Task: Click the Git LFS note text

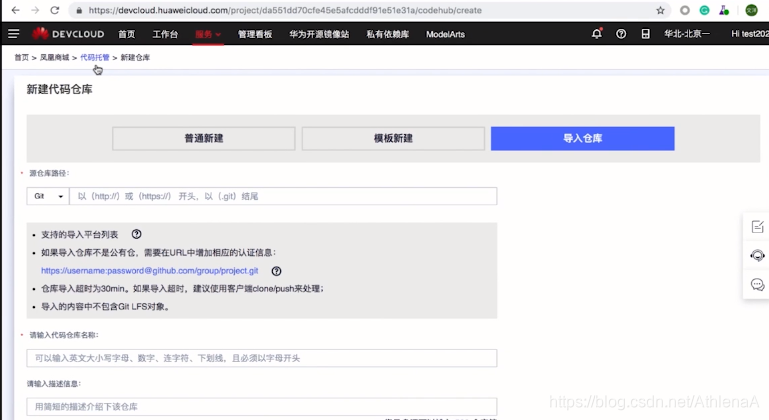Action: [105, 307]
